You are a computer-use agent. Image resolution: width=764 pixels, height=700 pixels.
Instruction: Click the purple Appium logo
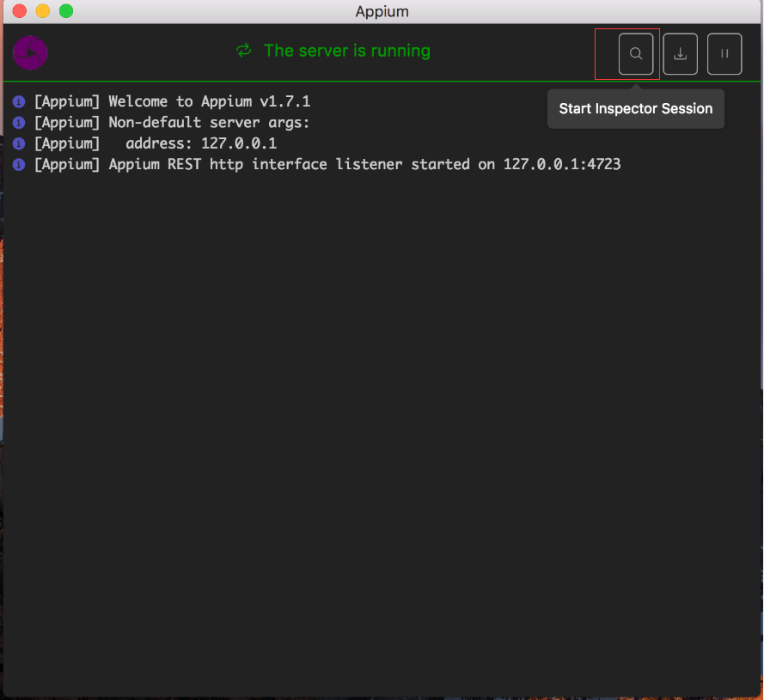pos(30,52)
